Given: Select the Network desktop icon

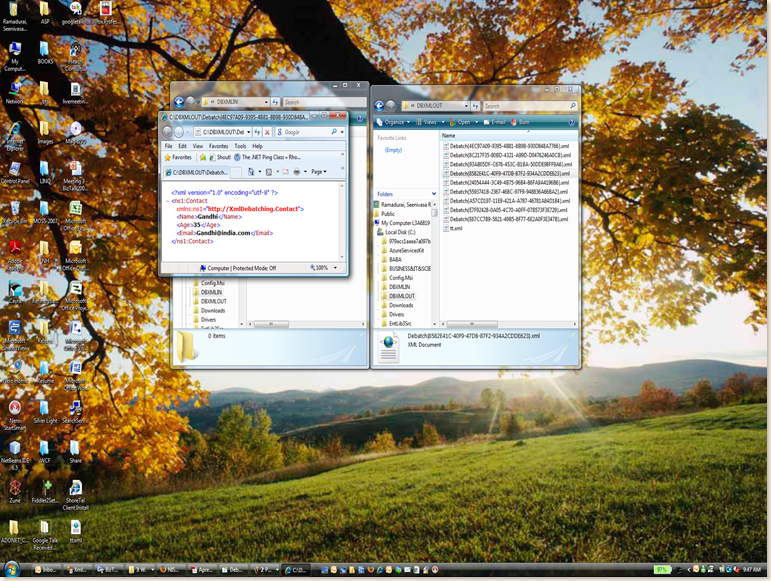Looking at the screenshot, I should tap(15, 93).
